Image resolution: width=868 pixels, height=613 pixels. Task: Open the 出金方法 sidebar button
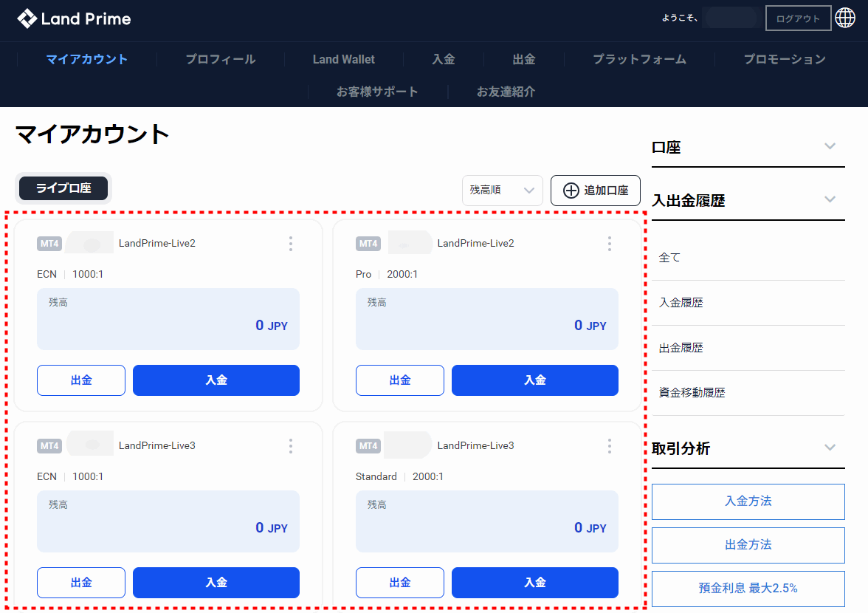coord(748,546)
